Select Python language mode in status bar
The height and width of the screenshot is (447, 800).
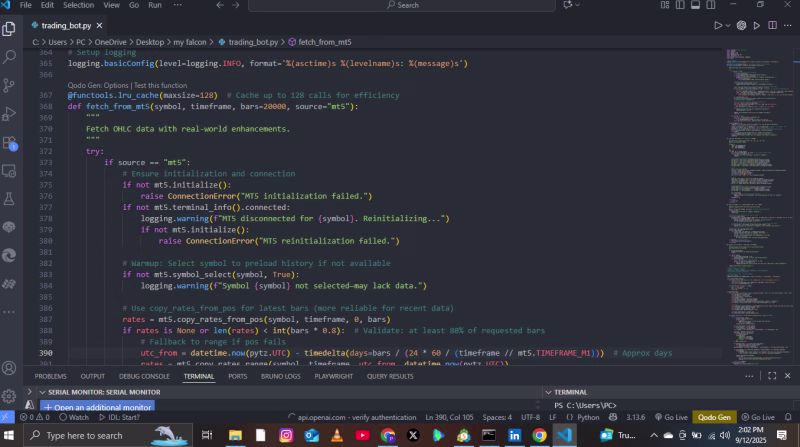click(x=588, y=417)
